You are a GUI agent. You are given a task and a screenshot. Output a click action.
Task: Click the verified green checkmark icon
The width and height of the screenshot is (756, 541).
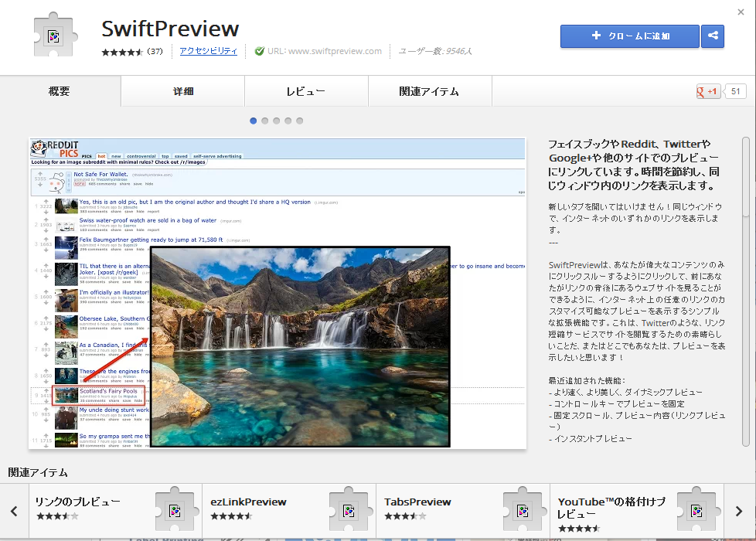pos(260,51)
